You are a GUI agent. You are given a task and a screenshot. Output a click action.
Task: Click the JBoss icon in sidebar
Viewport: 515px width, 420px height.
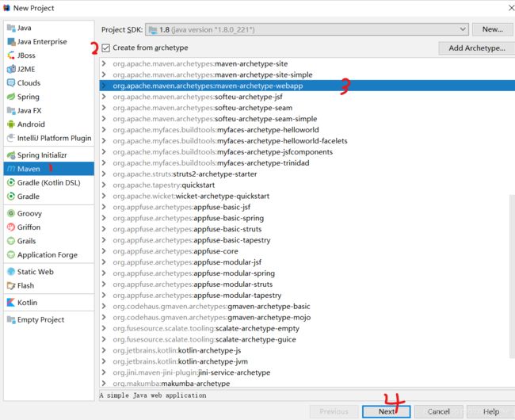11,55
